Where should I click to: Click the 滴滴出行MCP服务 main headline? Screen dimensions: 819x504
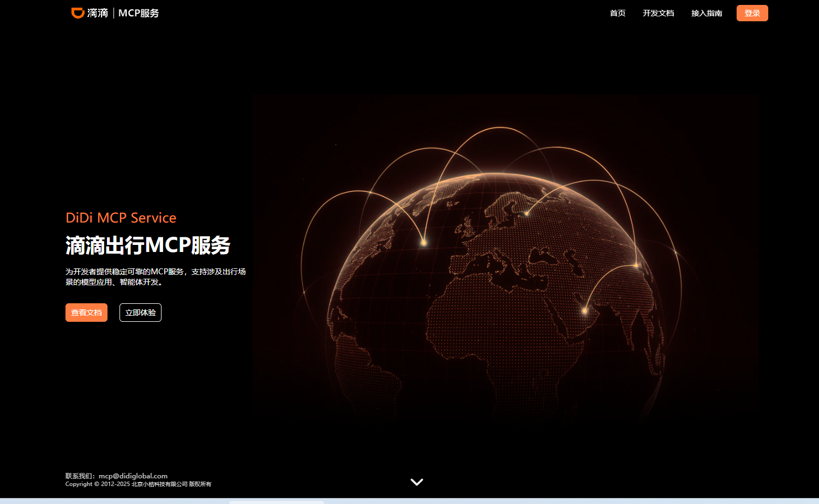pos(148,245)
